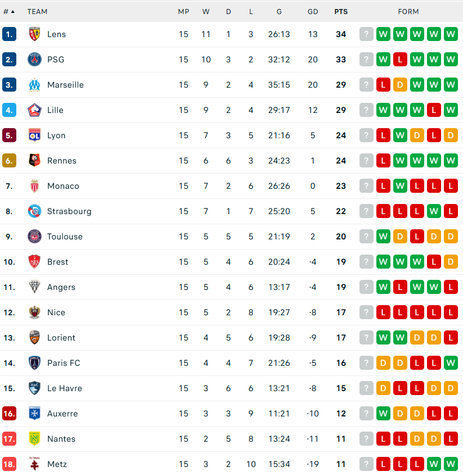Click the PSG club logo

tap(35, 60)
